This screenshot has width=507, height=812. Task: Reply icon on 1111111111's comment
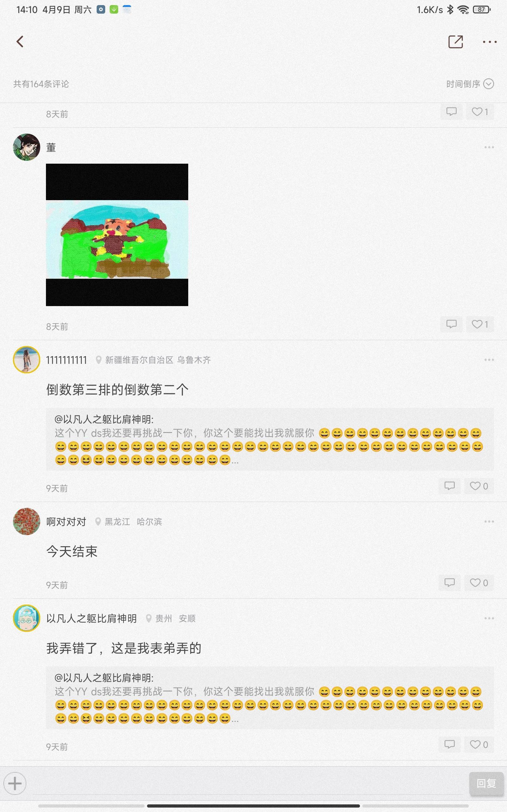click(x=450, y=486)
